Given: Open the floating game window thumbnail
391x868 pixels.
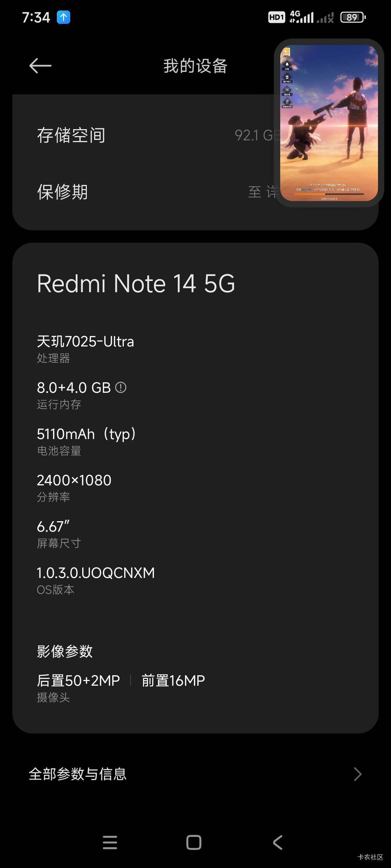Looking at the screenshot, I should (329, 123).
